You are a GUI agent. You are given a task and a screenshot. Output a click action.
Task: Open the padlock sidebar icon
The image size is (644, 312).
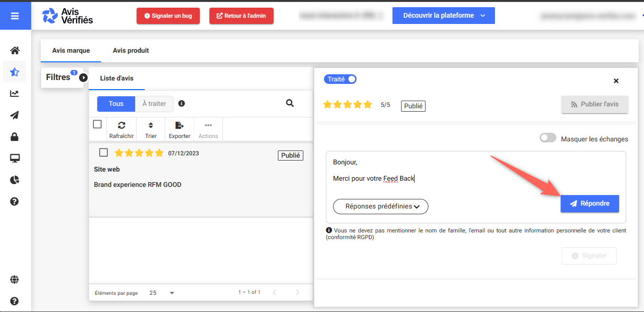[x=15, y=137]
